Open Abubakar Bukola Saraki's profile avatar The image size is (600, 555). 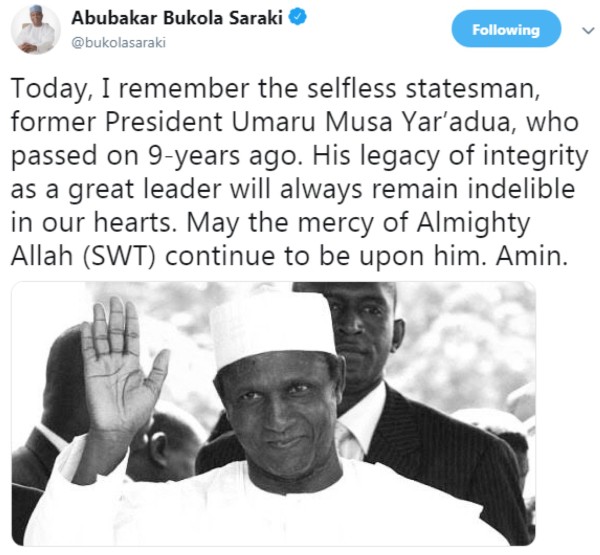pos(35,30)
